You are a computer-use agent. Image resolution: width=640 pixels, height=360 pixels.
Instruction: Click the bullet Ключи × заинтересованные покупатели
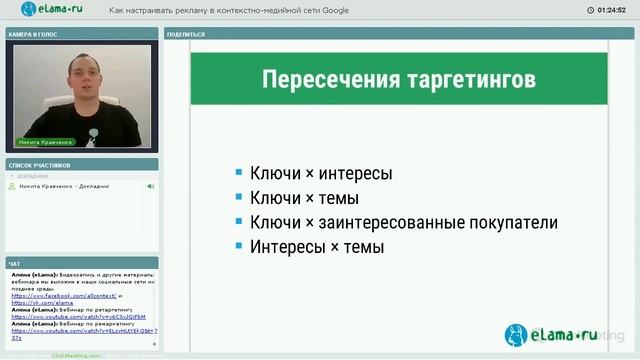click(x=404, y=222)
